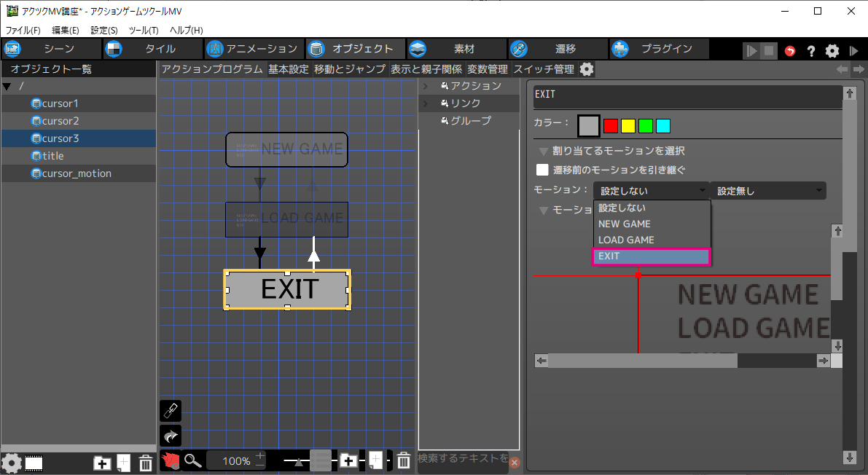This screenshot has height=475, width=868.
Task: Expand the アクション tree item
Action: pos(425,86)
